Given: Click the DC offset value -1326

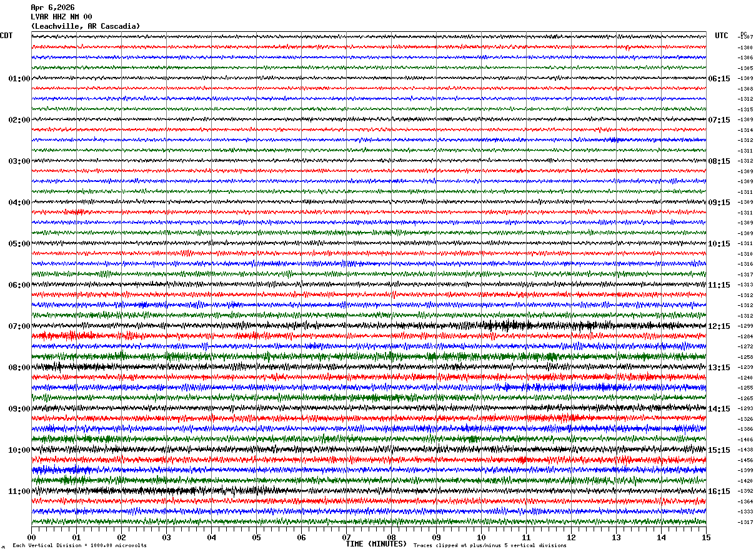Looking at the screenshot, I should [x=745, y=419].
